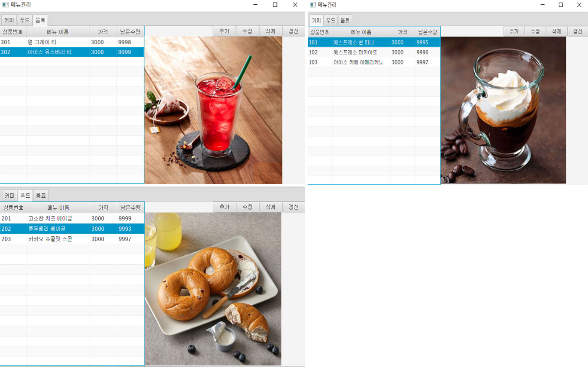This screenshot has width=588, height=367.
Task: Open the 음료 tab in the coffee-menu window
Action: click(345, 20)
